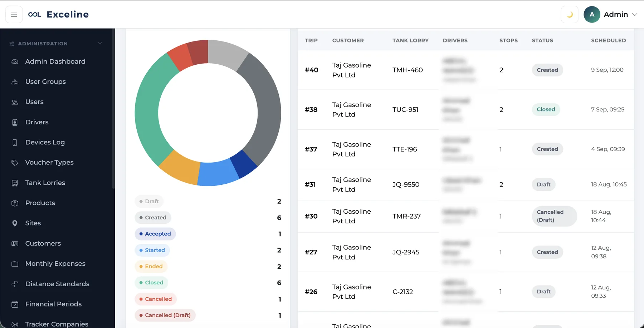Click tank lorry JQ-9550
The image size is (644, 328).
click(406, 185)
